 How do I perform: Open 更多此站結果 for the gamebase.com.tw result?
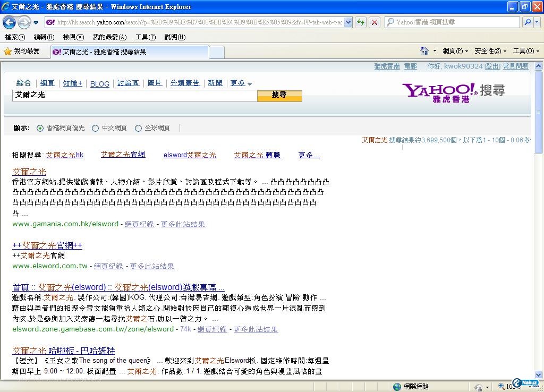tap(256, 329)
